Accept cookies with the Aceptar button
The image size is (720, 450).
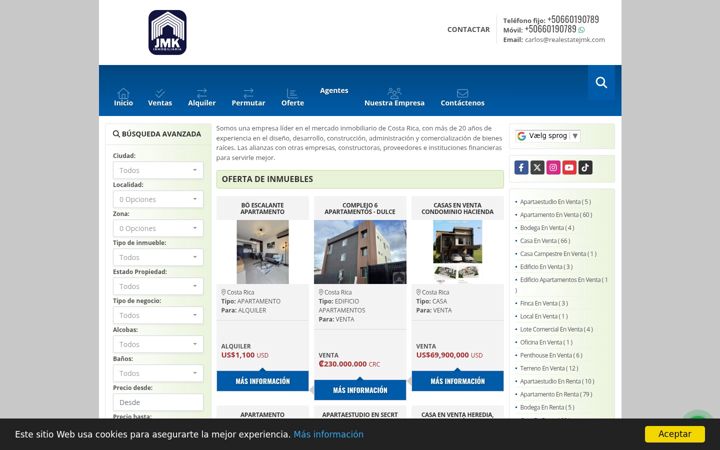675,434
